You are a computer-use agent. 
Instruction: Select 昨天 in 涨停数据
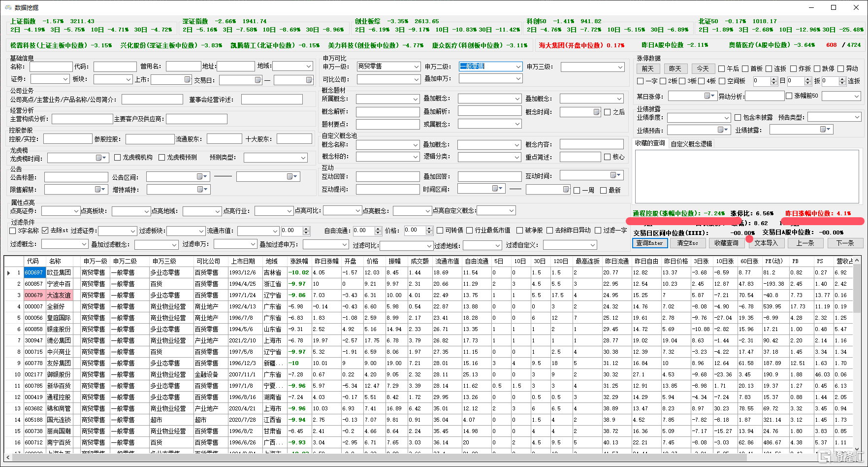[x=675, y=68]
